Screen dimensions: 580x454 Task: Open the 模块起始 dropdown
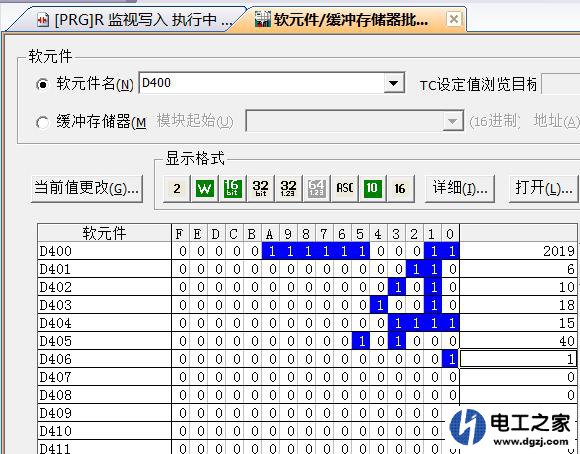click(452, 121)
